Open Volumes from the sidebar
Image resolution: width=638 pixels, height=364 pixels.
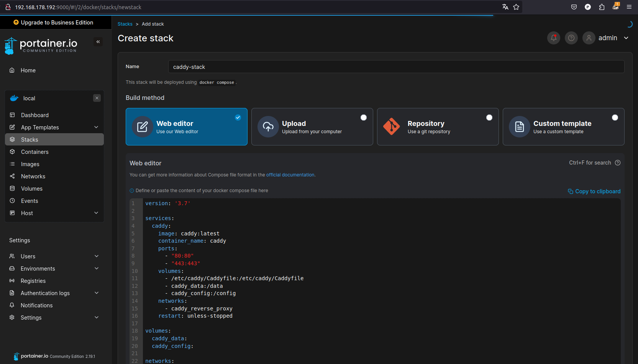pos(32,189)
